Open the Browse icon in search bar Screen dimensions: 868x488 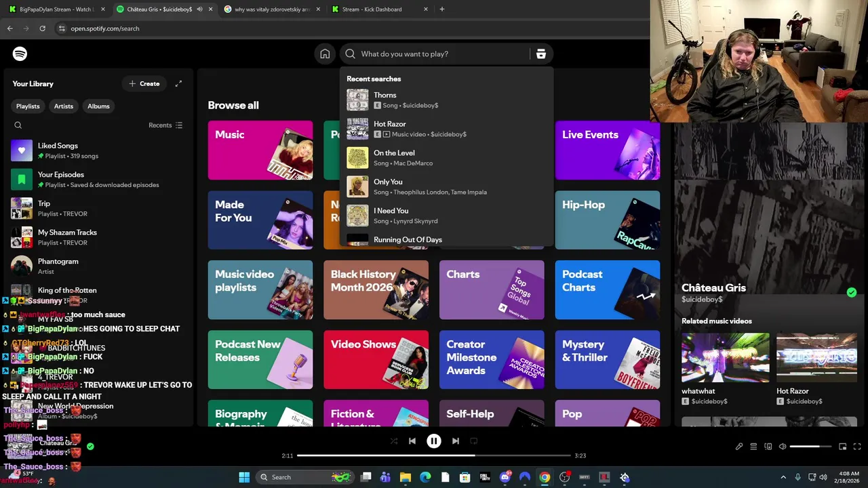click(540, 54)
